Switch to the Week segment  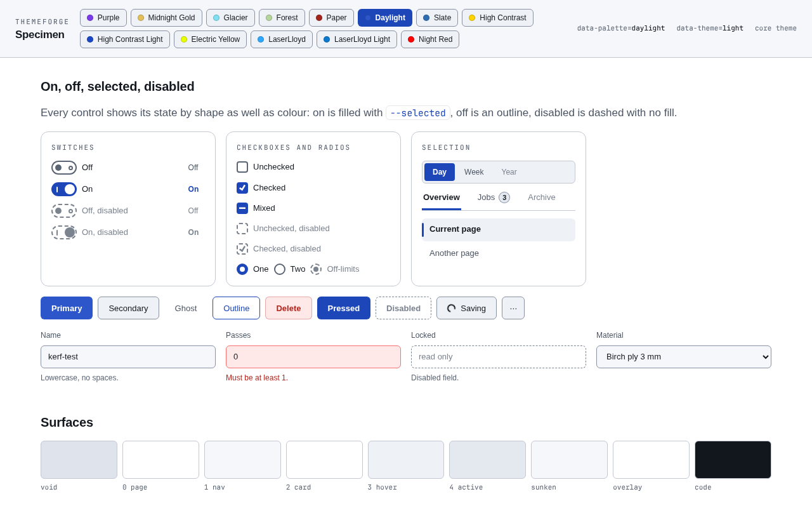pyautogui.click(x=474, y=172)
